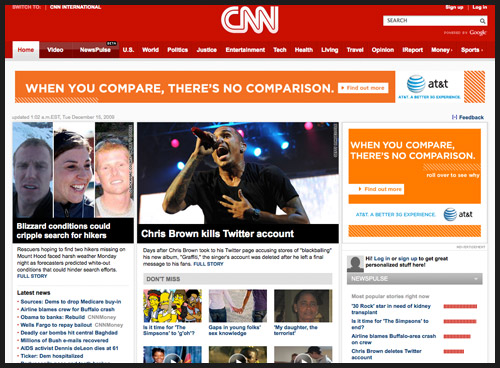Open the NewsPulse beta tab

(95, 50)
